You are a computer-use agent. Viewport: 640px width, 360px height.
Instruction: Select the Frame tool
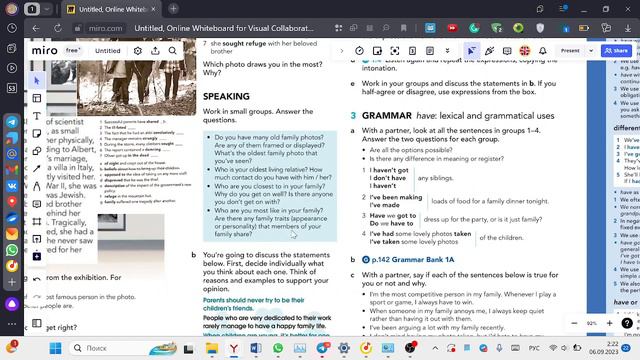[37, 221]
